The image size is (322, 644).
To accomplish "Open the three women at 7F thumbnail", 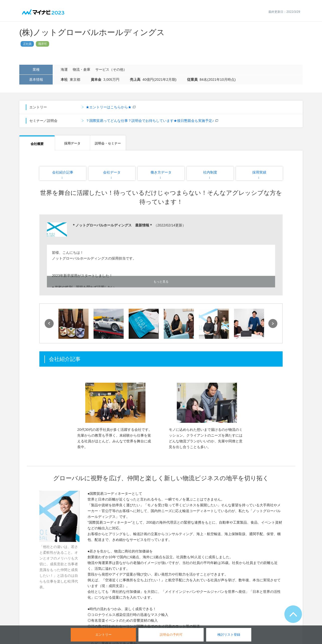I will tap(214, 324).
